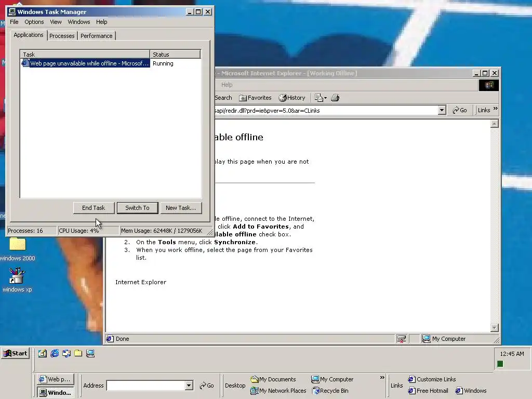Expand the Links chevron in IE toolbar

coord(496,109)
